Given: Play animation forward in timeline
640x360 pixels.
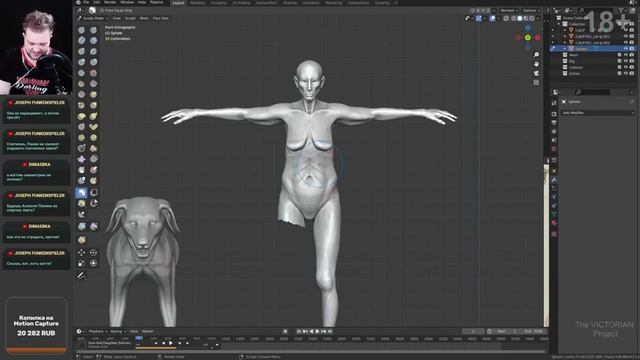Looking at the screenshot, I should tap(318, 331).
